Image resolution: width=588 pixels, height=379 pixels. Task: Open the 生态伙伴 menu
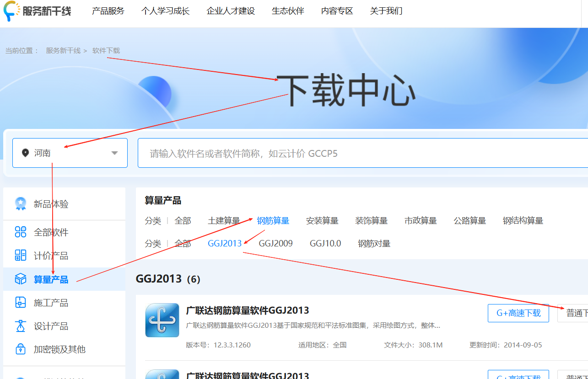[x=288, y=11]
